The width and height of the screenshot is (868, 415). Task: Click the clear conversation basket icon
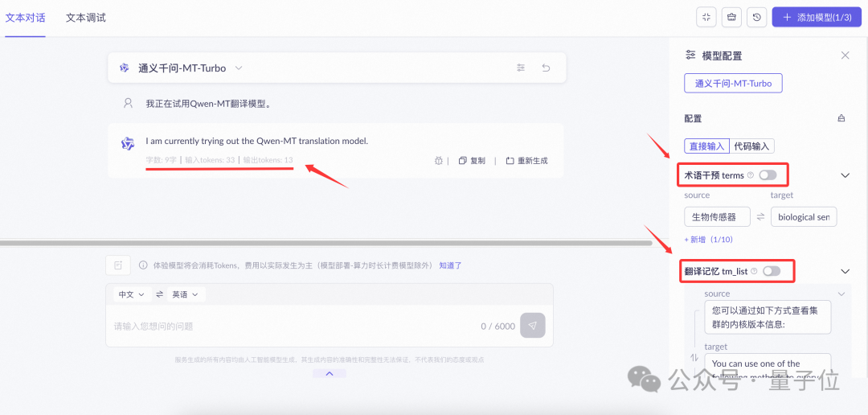731,17
